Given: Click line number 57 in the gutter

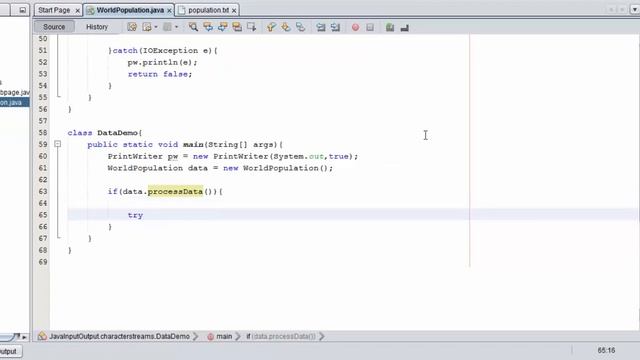Looking at the screenshot, I should coord(43,121).
